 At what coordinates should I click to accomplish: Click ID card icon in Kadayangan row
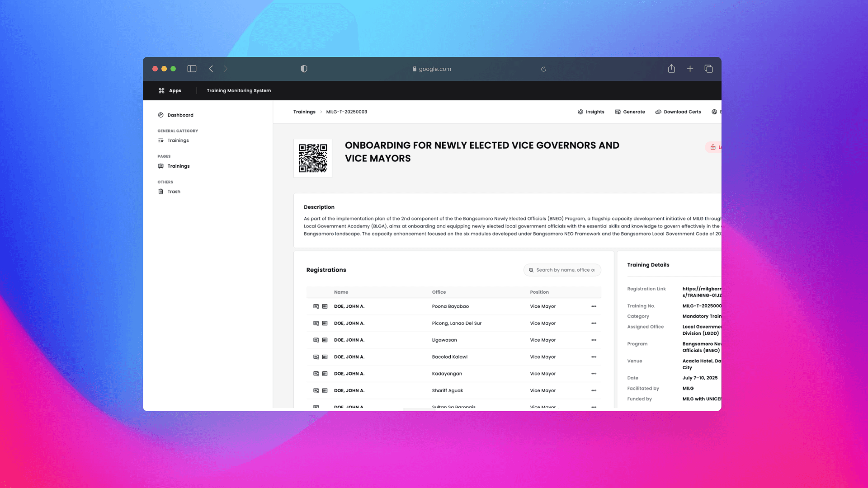click(x=325, y=374)
